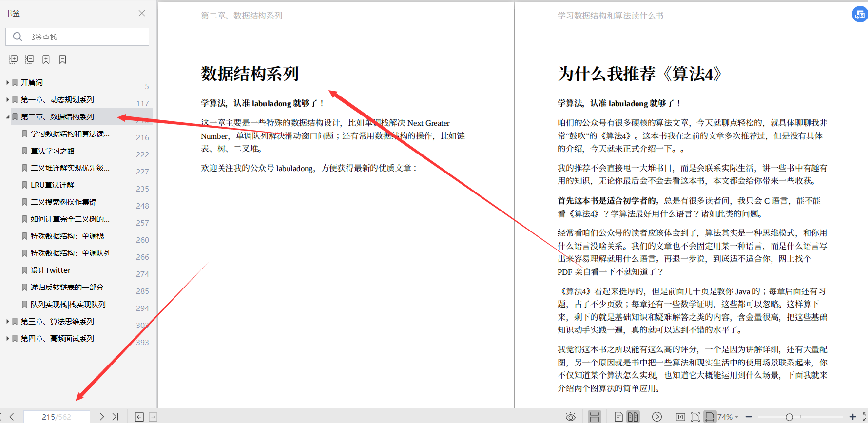Switch to two-page view

click(x=633, y=417)
